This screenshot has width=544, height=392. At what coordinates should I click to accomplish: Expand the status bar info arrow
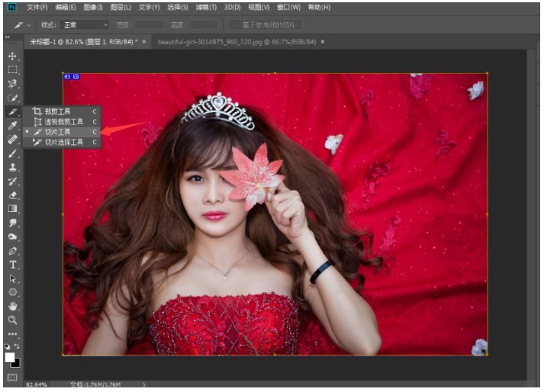(x=144, y=385)
